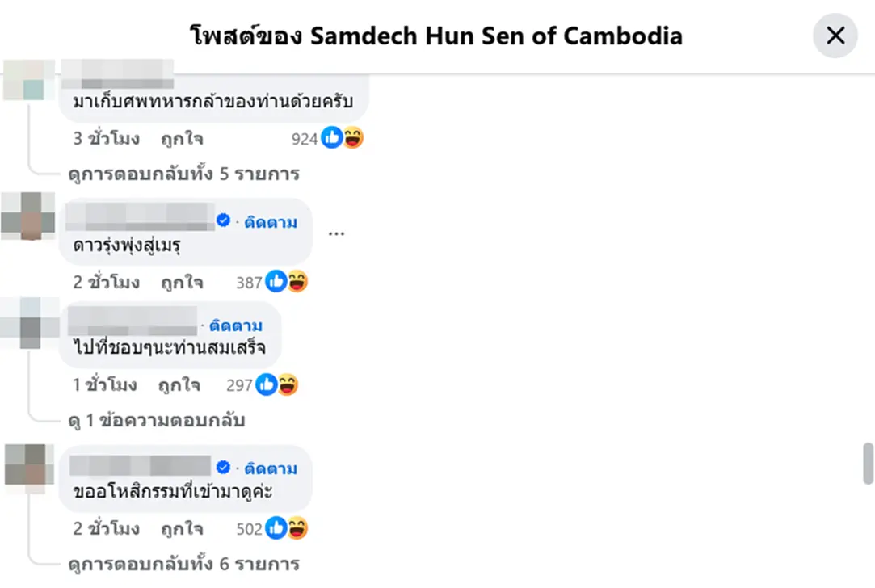This screenshot has width=875, height=588.
Task: Click the like reaction icon beside 924
Action: (331, 137)
